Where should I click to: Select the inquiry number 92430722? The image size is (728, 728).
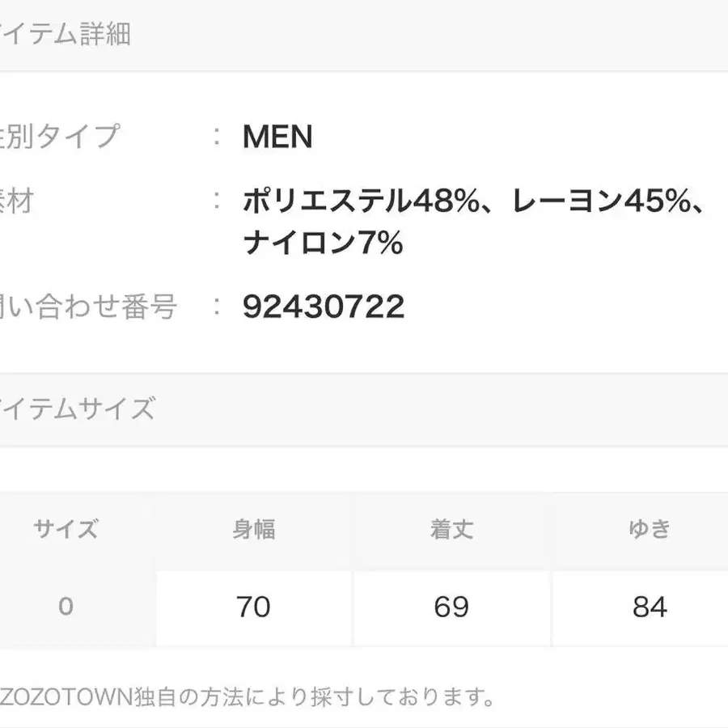(x=324, y=307)
